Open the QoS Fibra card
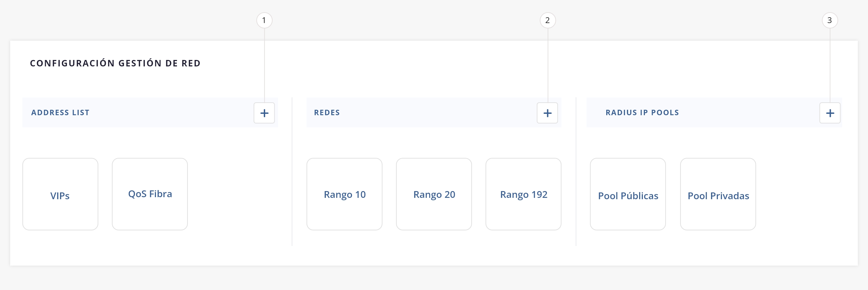Screen dimensions: 868x290 pyautogui.click(x=150, y=194)
